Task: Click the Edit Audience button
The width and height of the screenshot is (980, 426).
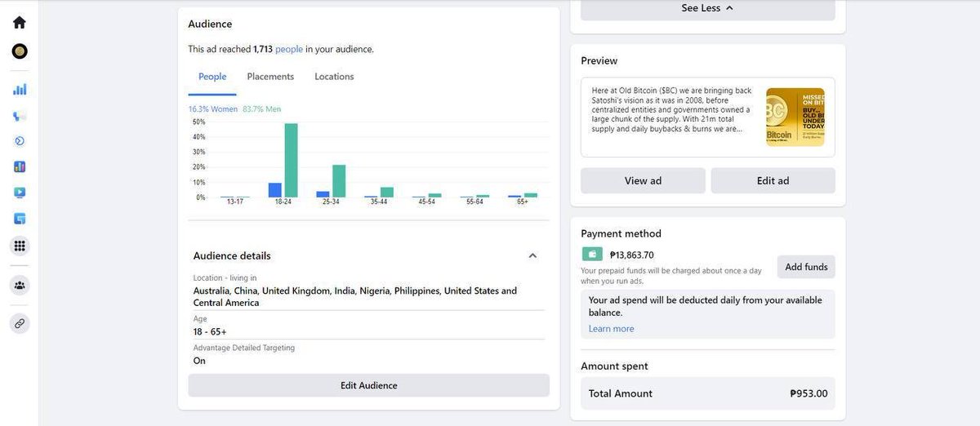Action: pos(368,385)
